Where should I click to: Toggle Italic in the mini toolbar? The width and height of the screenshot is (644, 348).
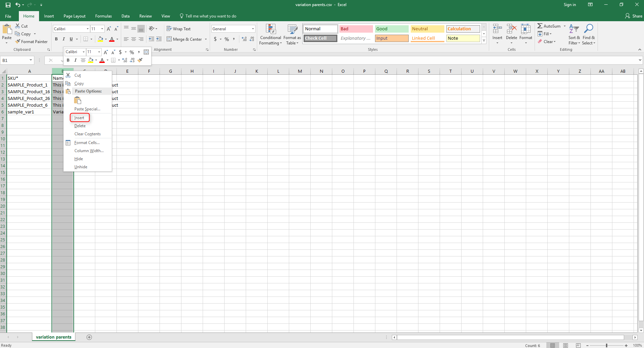pos(75,60)
